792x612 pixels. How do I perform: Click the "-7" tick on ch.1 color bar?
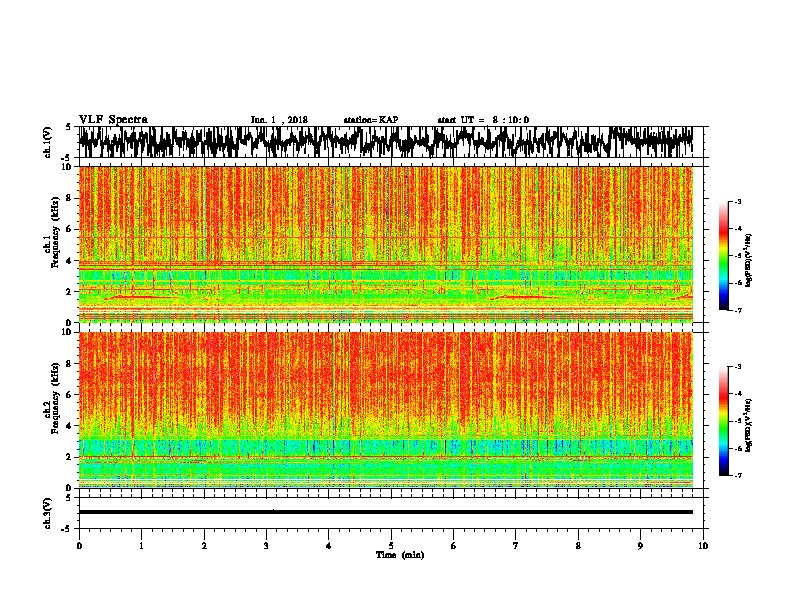click(x=738, y=310)
